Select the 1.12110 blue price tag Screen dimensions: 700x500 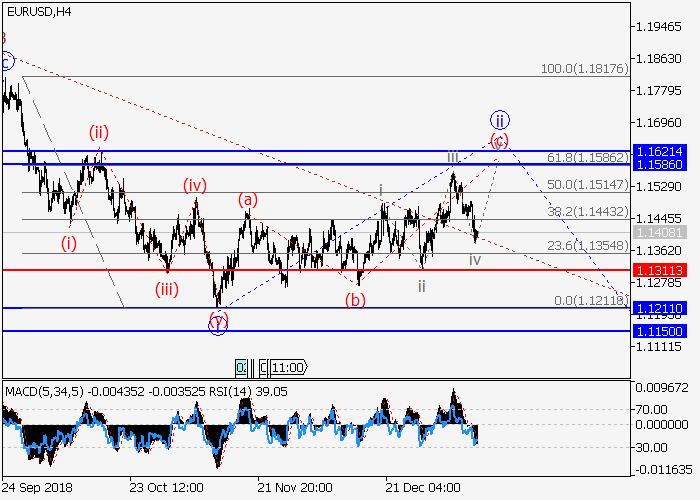(x=657, y=309)
